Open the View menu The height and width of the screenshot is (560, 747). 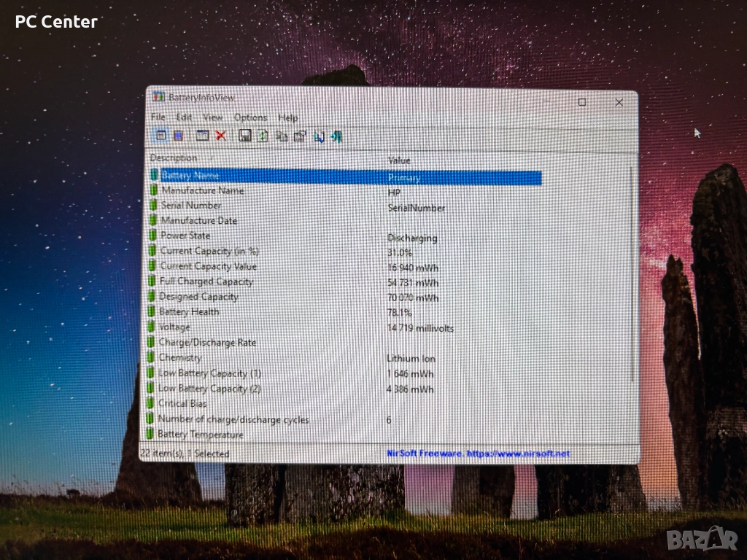click(212, 117)
